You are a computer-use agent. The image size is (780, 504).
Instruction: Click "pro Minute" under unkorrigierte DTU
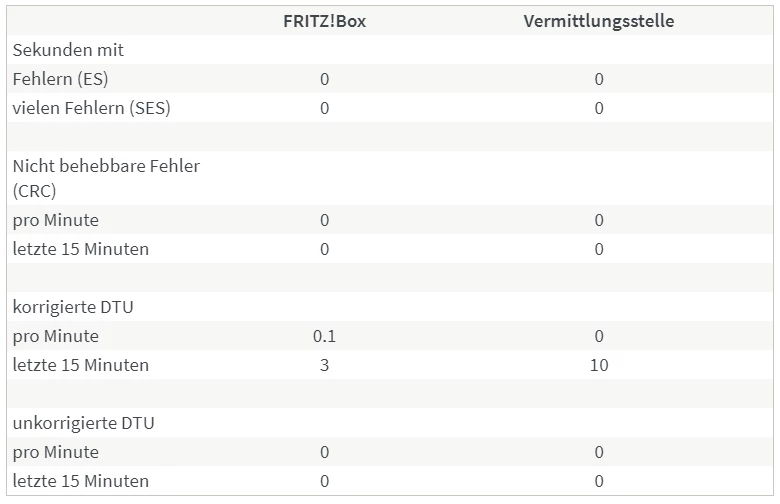pyautogui.click(x=56, y=452)
